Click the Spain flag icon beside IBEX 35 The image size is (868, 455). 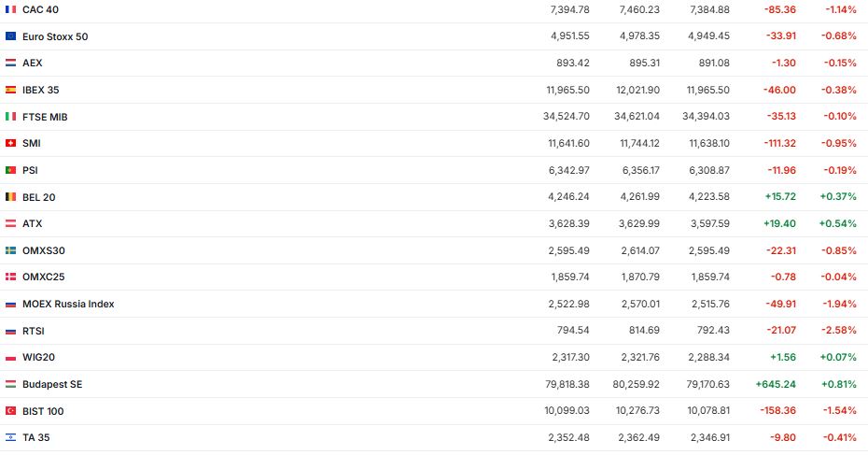click(10, 90)
